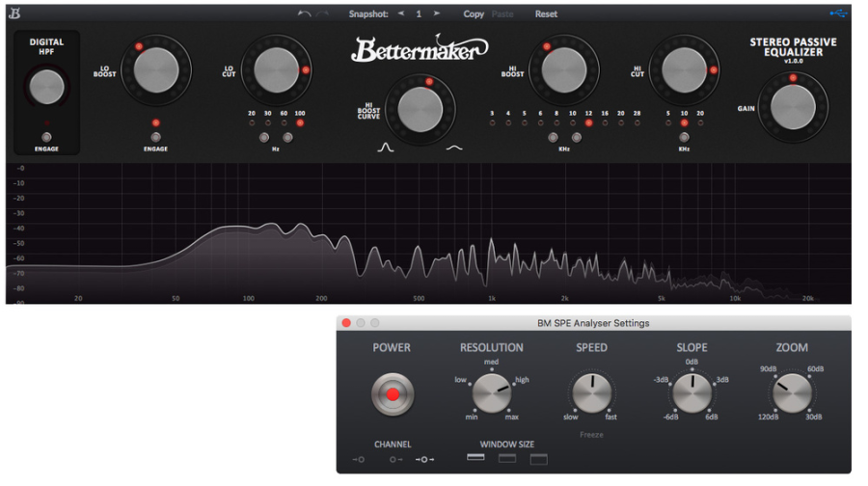Click Copy in the top bar
Viewport: 868px width, 486px height.
(474, 13)
